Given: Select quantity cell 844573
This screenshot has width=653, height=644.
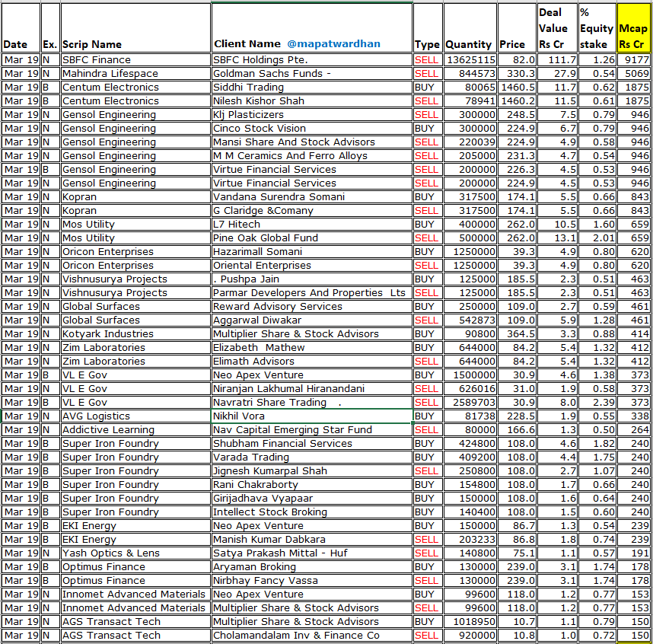Looking at the screenshot, I should [x=470, y=74].
